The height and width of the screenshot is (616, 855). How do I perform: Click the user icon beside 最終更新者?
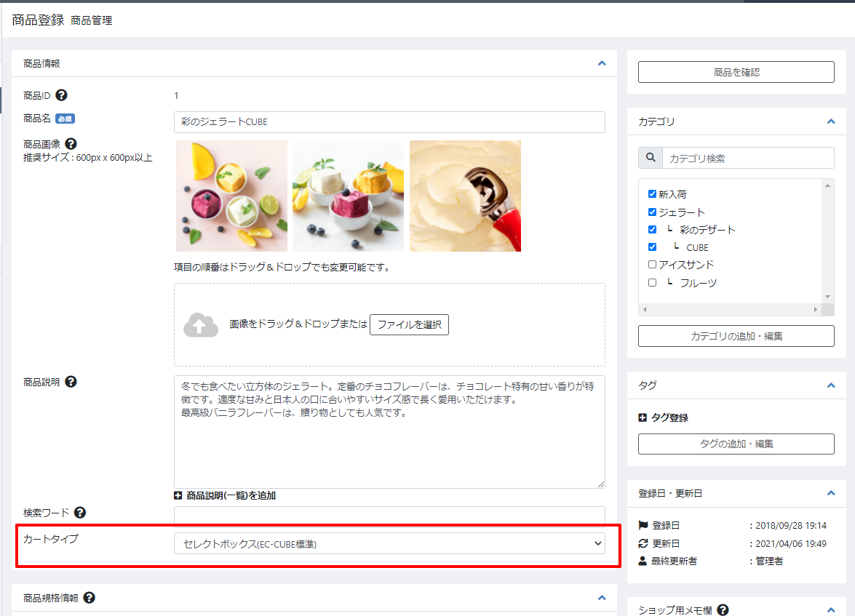[643, 561]
